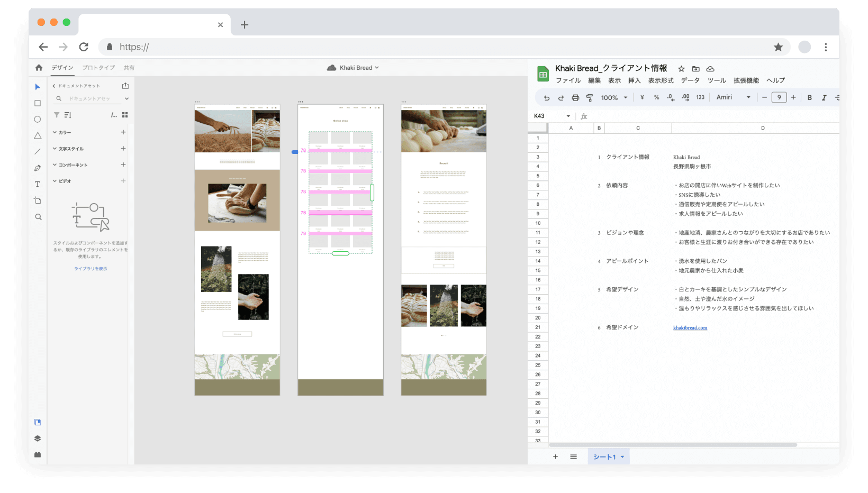
Task: Click the browser address bar
Action: coord(445,47)
